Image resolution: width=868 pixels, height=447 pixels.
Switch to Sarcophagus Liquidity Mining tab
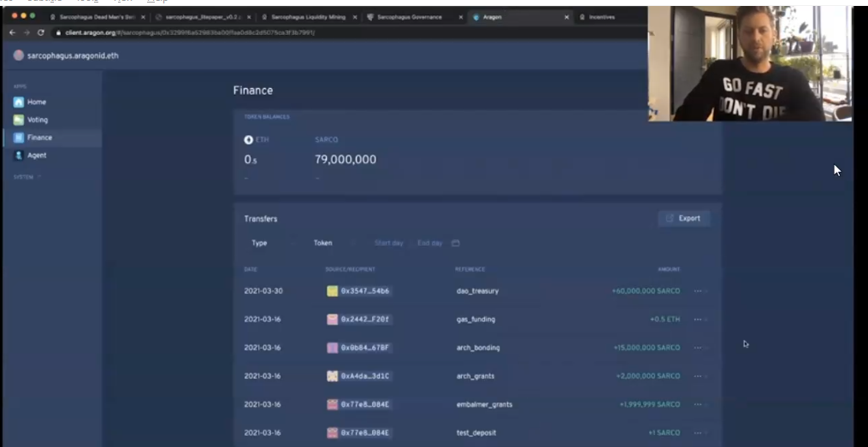coord(309,17)
